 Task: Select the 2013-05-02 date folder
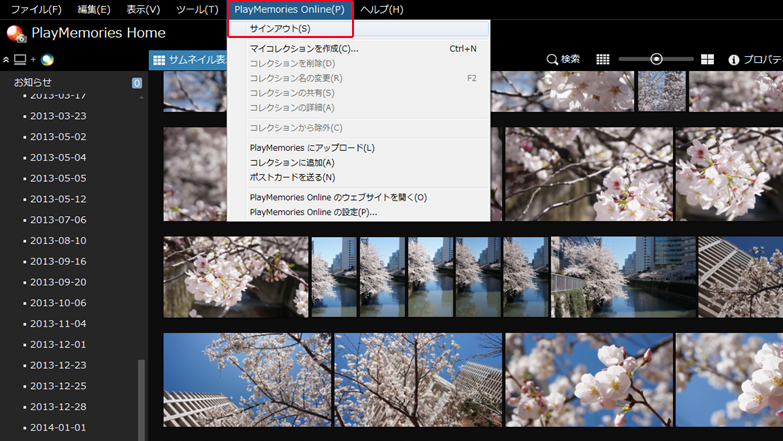pos(58,137)
